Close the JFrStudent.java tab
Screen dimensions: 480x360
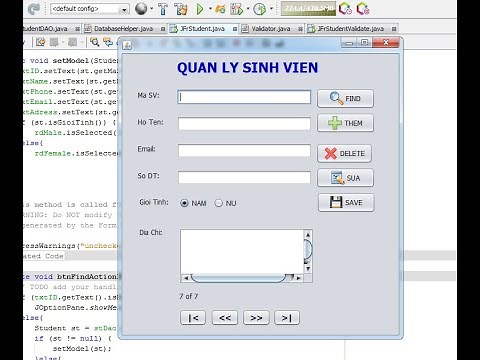[235, 29]
